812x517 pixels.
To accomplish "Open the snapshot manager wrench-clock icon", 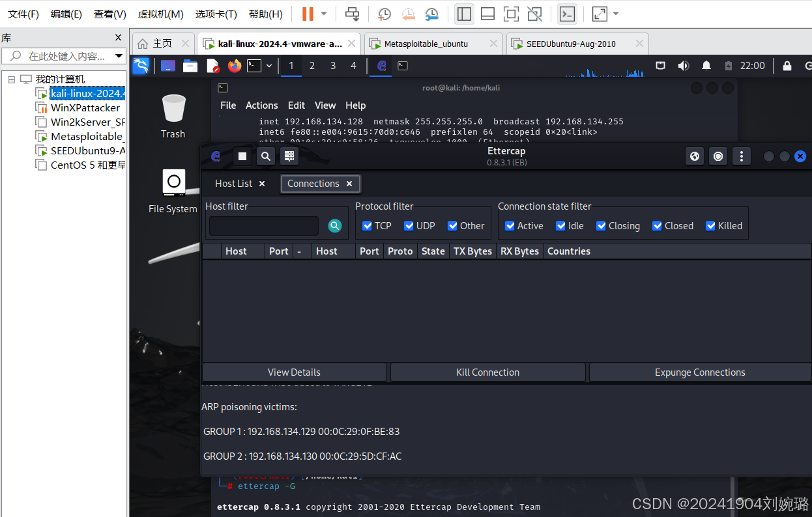I will pos(431,14).
